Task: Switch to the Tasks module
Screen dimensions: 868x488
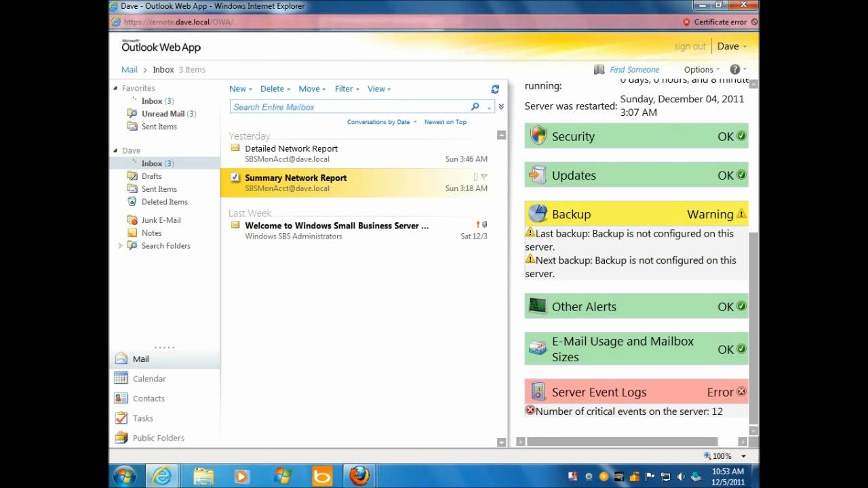Action: pos(143,418)
